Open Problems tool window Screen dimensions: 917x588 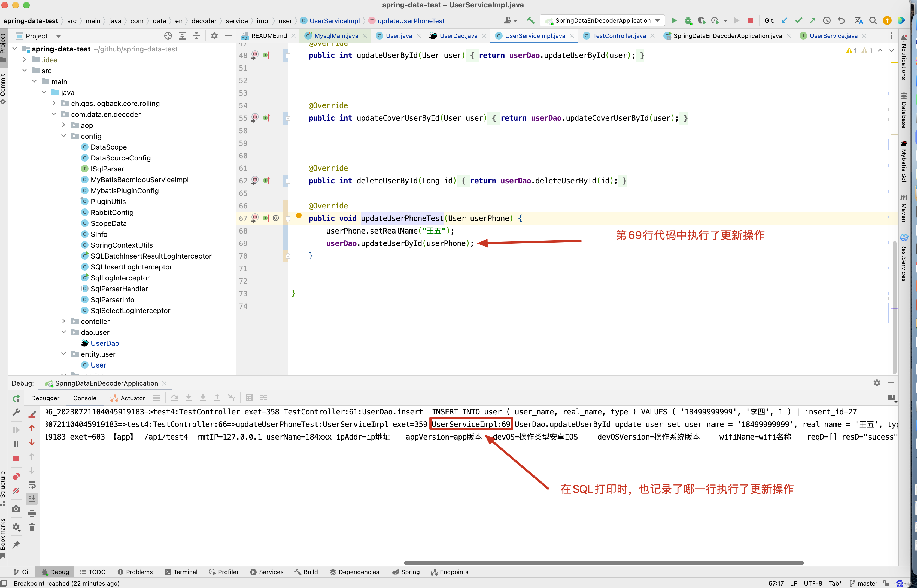tap(135, 572)
